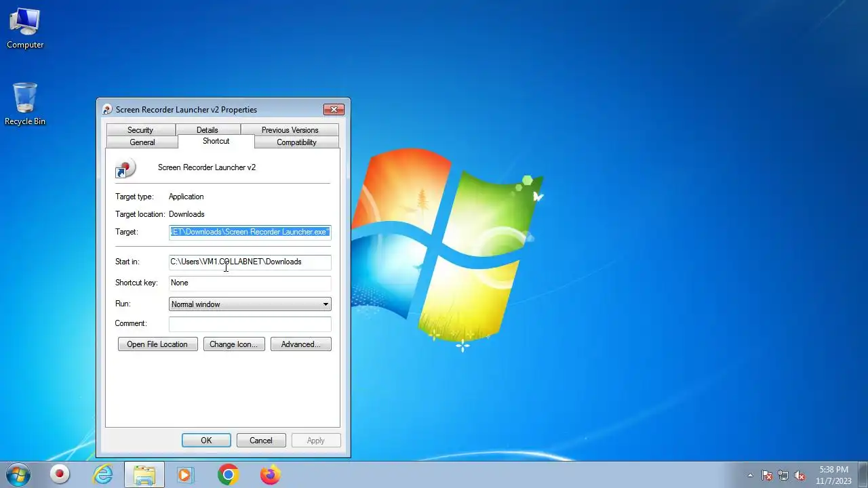Click the Screen Recorder shortcut icon in the dialog
868x488 pixels.
click(x=125, y=168)
